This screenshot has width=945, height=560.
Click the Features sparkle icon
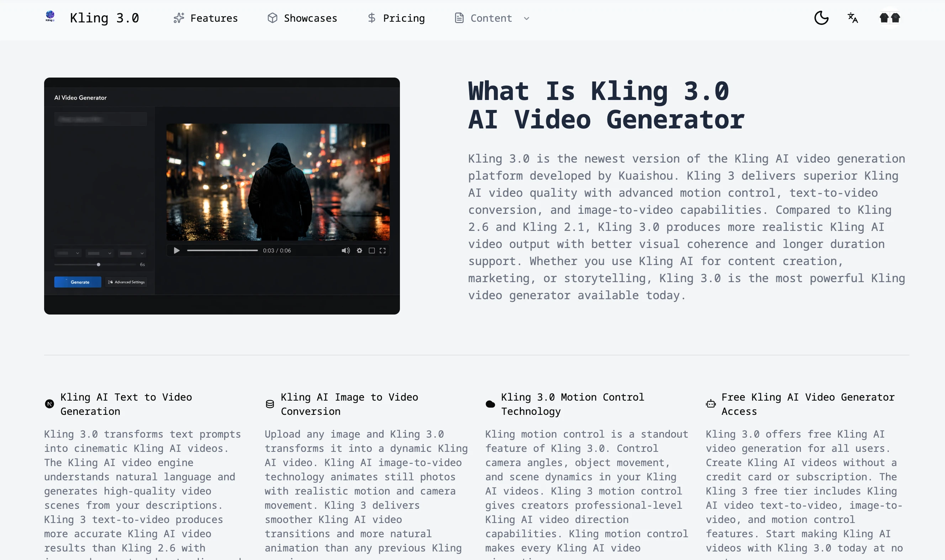pos(179,18)
